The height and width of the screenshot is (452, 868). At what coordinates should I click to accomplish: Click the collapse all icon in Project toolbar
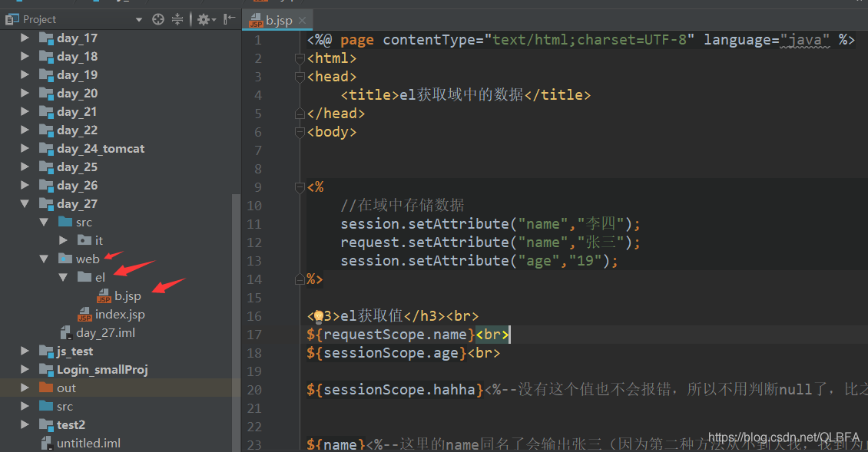tap(177, 19)
